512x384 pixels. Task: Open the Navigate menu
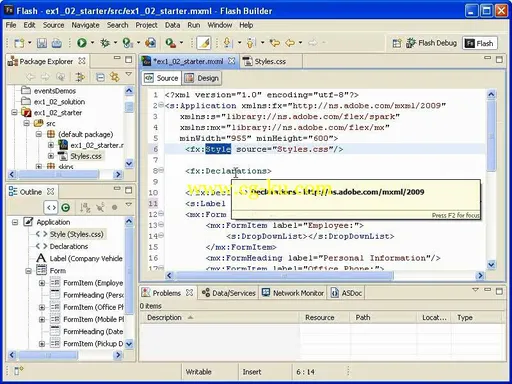[85, 25]
